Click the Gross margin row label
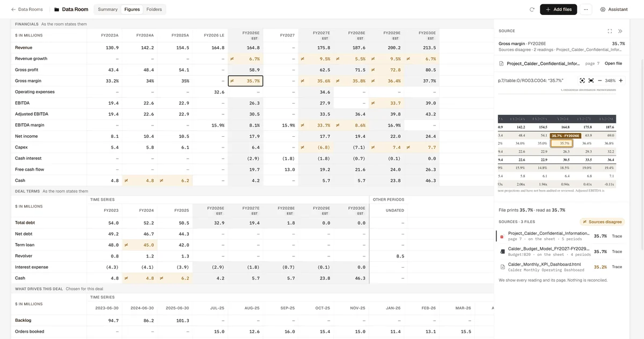The image size is (644, 339). tap(27, 81)
